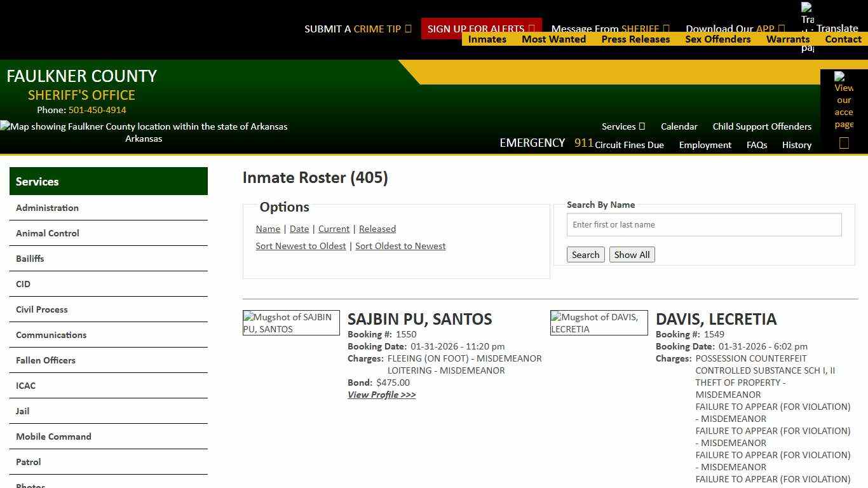Viewport: 868px width, 488px height.
Task: Sort roster Newest to Oldest
Action: [x=301, y=246]
